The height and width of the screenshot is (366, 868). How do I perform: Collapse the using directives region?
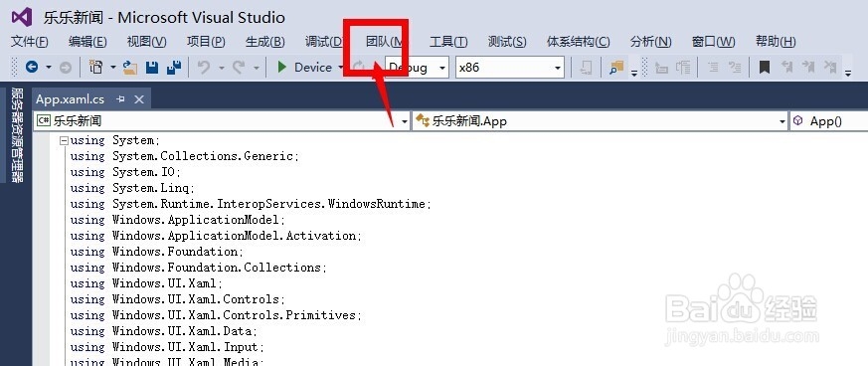tap(64, 140)
